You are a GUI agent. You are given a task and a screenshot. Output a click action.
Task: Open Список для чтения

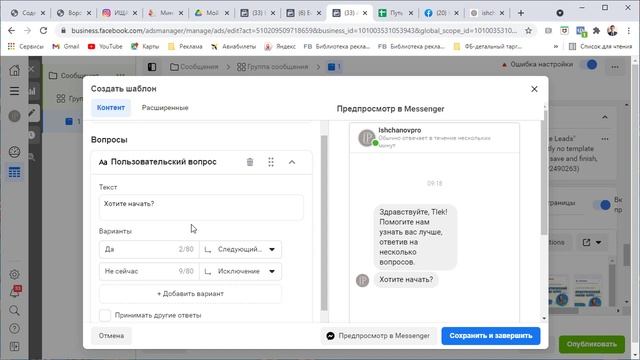[x=600, y=47]
